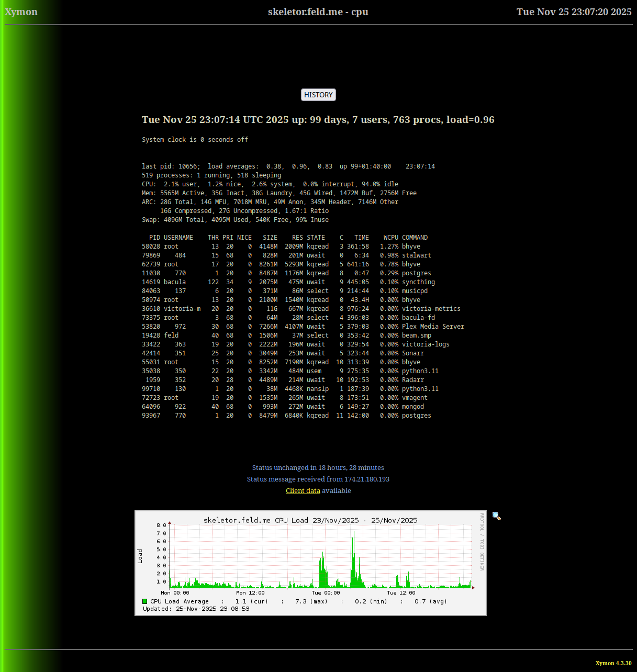The width and height of the screenshot is (637, 672).
Task: Click the header timestamp Tue Nov 25 23:07:20
Action: click(x=574, y=12)
